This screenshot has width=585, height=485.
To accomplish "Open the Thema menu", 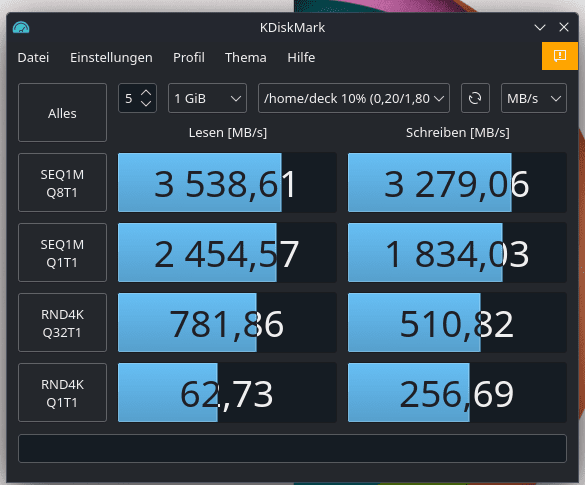I will pos(245,57).
